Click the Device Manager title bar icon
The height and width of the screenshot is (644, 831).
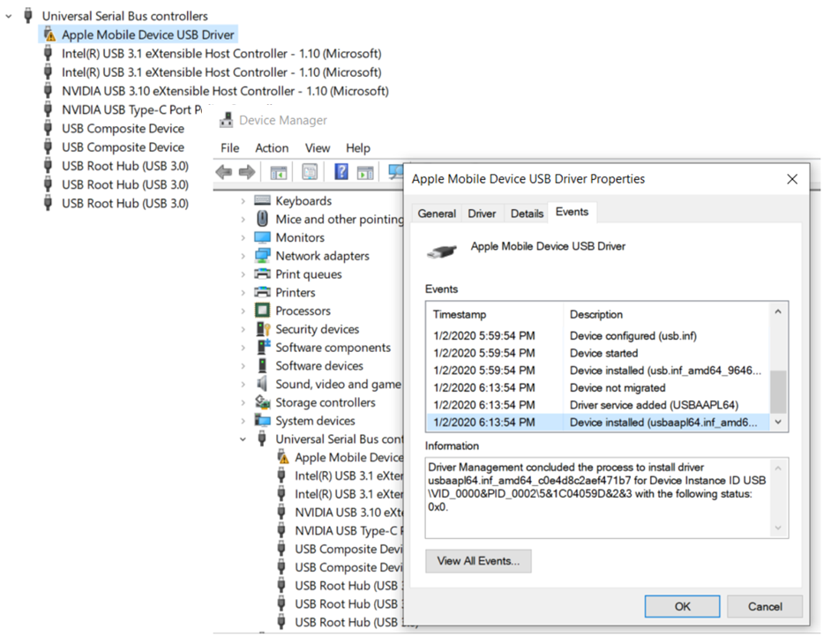coord(227,120)
